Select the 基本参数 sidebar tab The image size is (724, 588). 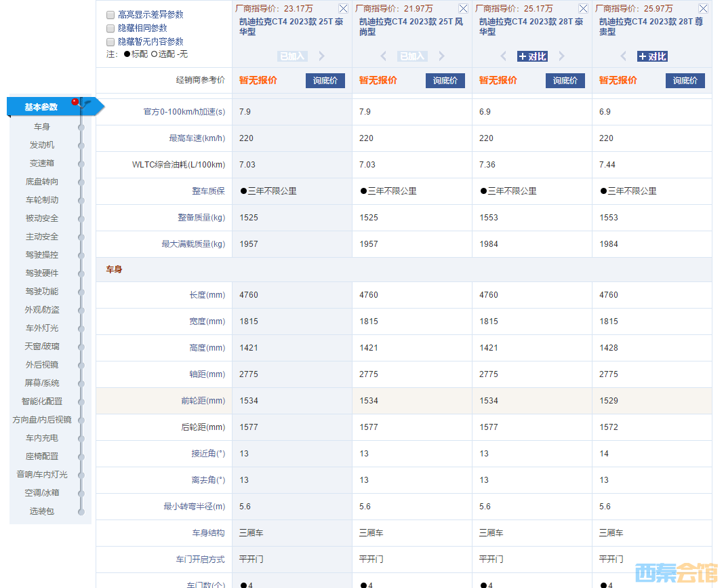point(42,106)
